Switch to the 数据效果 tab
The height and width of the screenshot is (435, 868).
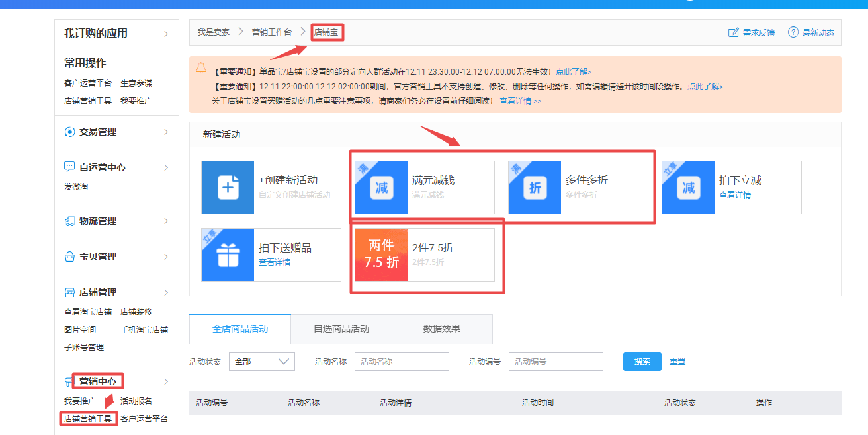442,329
